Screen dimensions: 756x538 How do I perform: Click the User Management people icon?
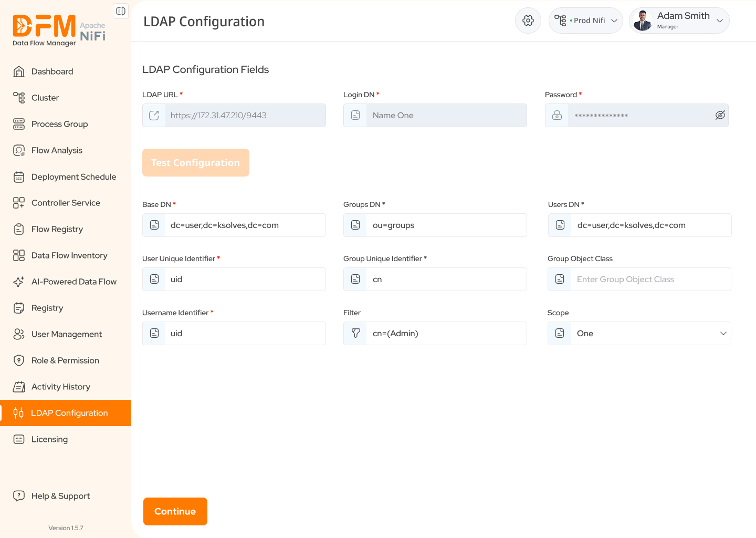(19, 334)
